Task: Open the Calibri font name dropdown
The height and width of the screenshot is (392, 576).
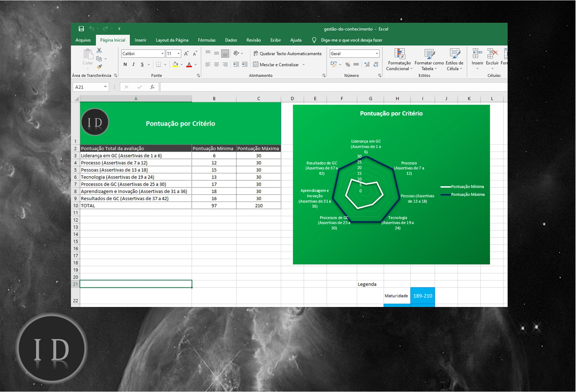Action: point(162,54)
